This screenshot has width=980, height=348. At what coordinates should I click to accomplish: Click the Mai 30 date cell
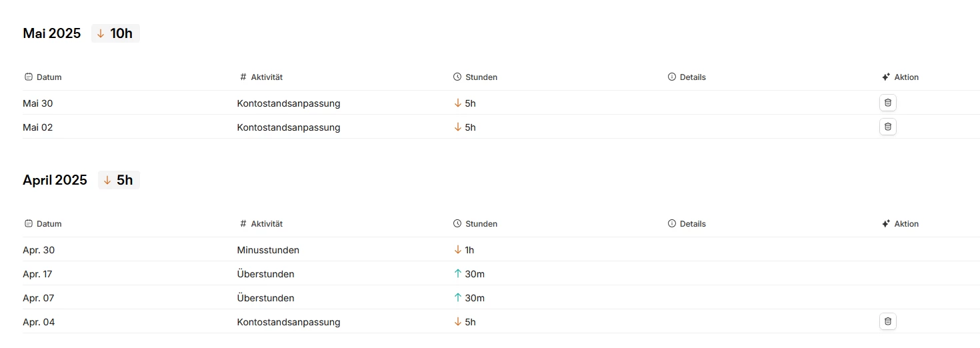(37, 103)
